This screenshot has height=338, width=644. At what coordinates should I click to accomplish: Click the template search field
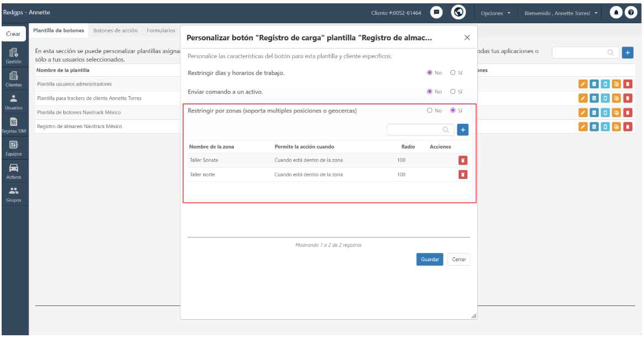tap(586, 52)
